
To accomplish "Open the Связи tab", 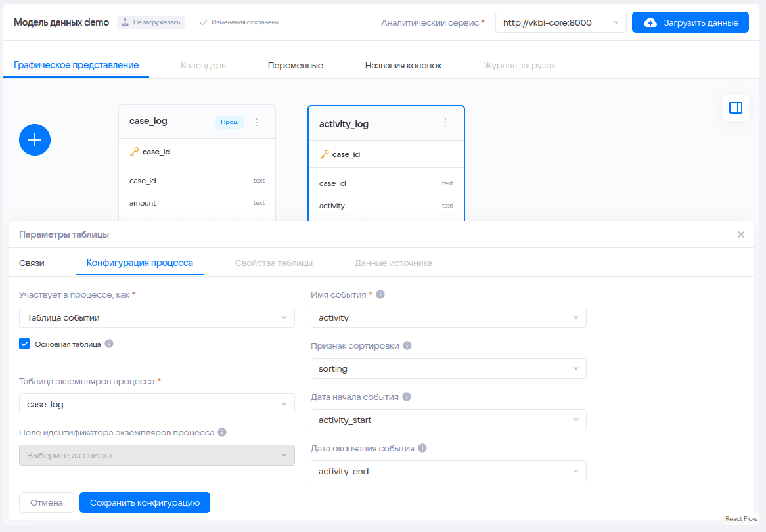I will coord(32,263).
